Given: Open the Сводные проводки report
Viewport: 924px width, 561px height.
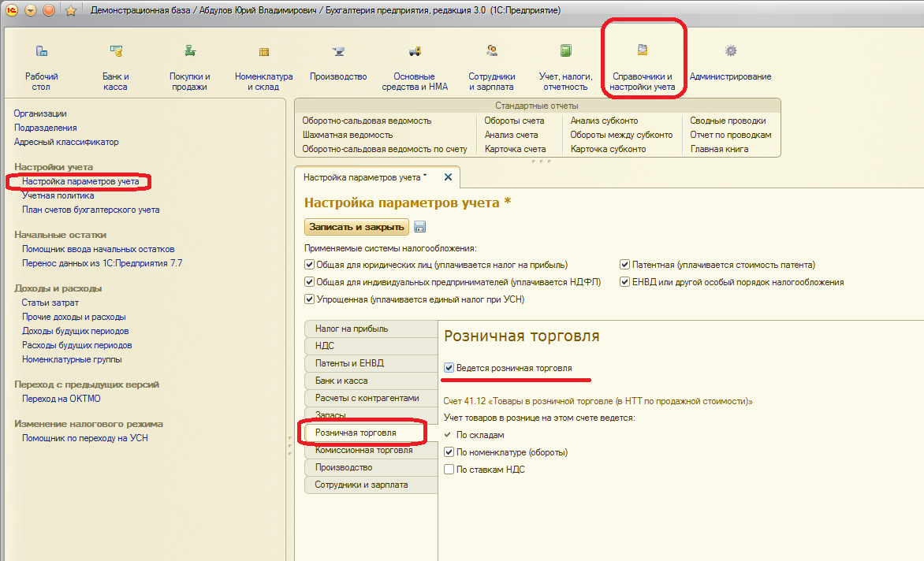Looking at the screenshot, I should tap(728, 121).
